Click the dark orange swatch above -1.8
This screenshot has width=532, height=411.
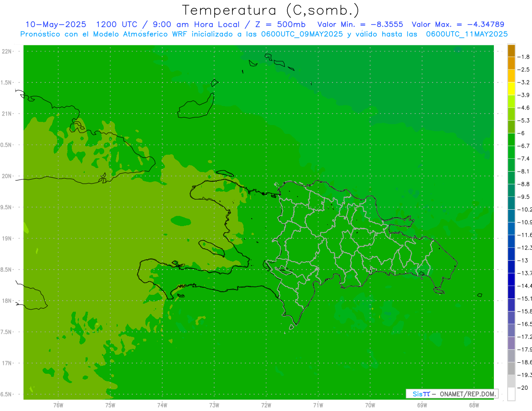click(511, 51)
